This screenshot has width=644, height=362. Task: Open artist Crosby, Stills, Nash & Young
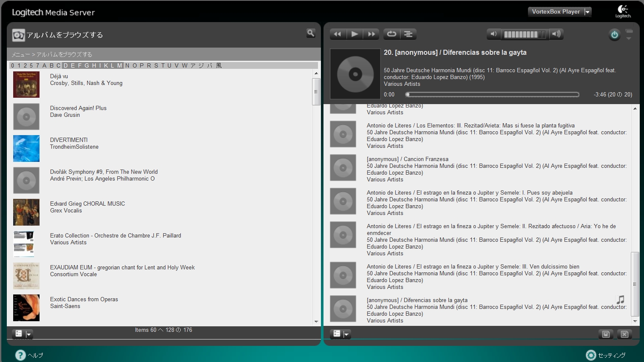pyautogui.click(x=86, y=83)
